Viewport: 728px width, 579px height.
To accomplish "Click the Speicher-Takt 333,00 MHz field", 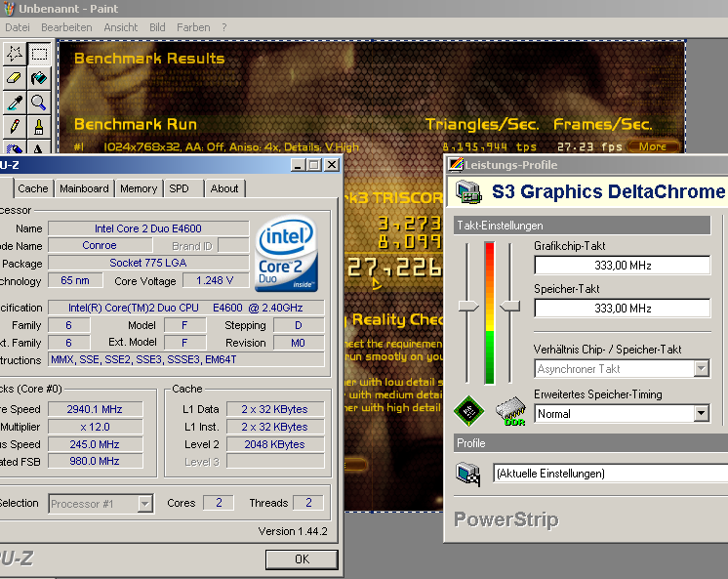I will pos(623,309).
